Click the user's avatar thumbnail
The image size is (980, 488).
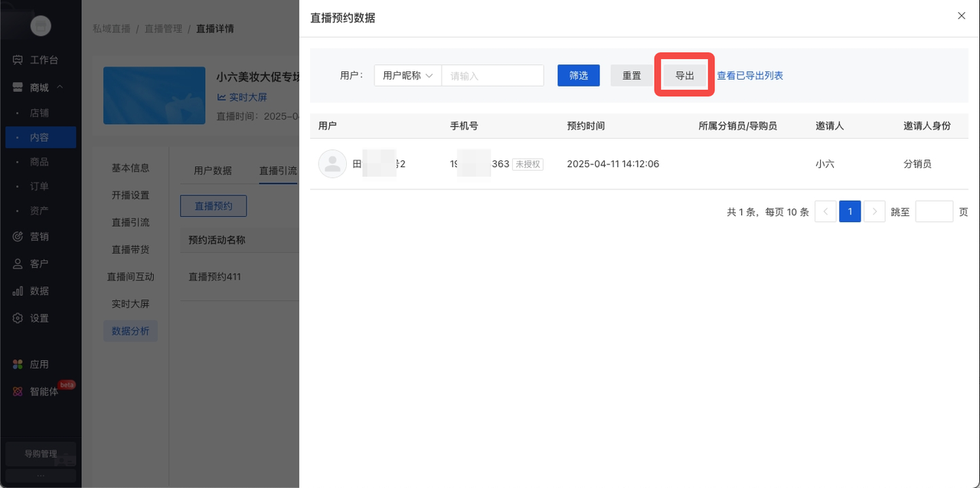[x=332, y=163]
